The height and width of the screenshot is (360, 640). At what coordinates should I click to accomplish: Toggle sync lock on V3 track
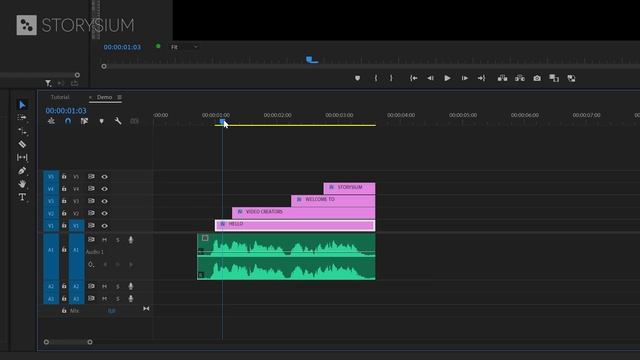(91, 201)
